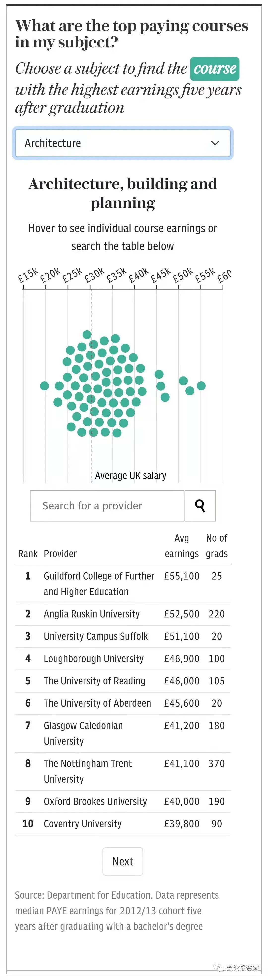Click the No of grads column header
This screenshot has width=268, height=980.
click(217, 546)
